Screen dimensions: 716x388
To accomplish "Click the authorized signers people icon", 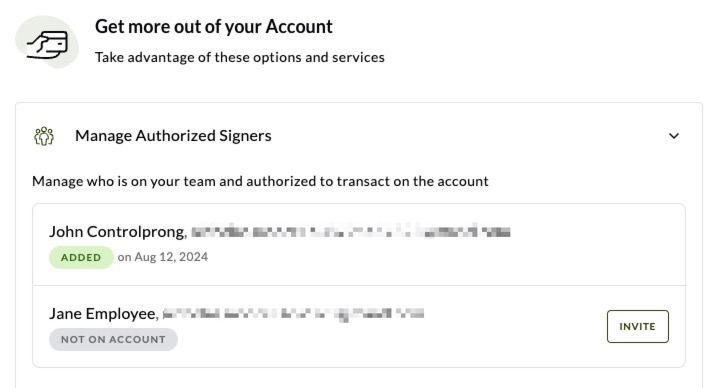I will click(44, 136).
